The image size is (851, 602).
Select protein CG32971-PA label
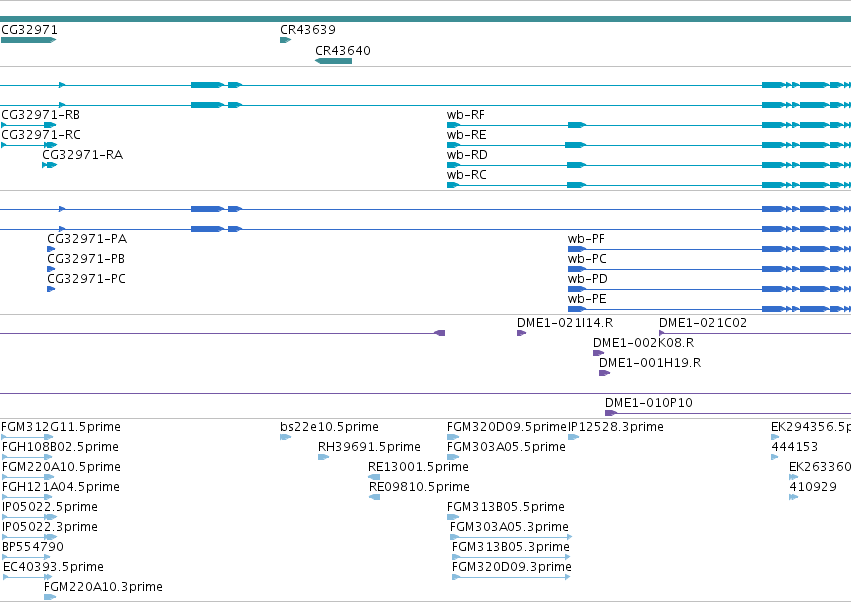tap(87, 239)
